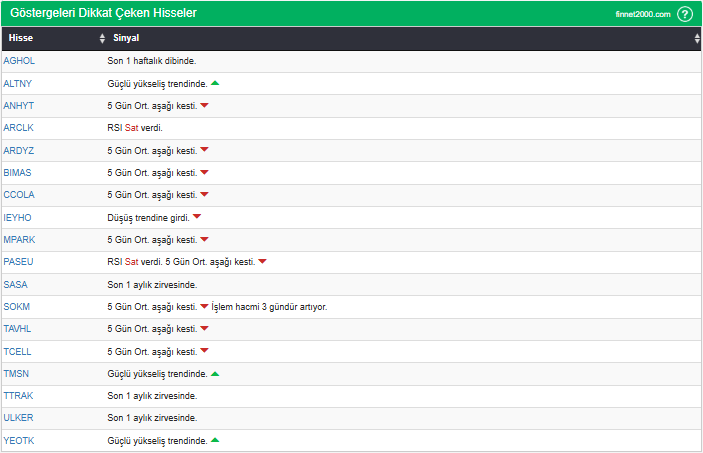
Task: Sort table by Sinyal column arrows
Action: pos(697,38)
